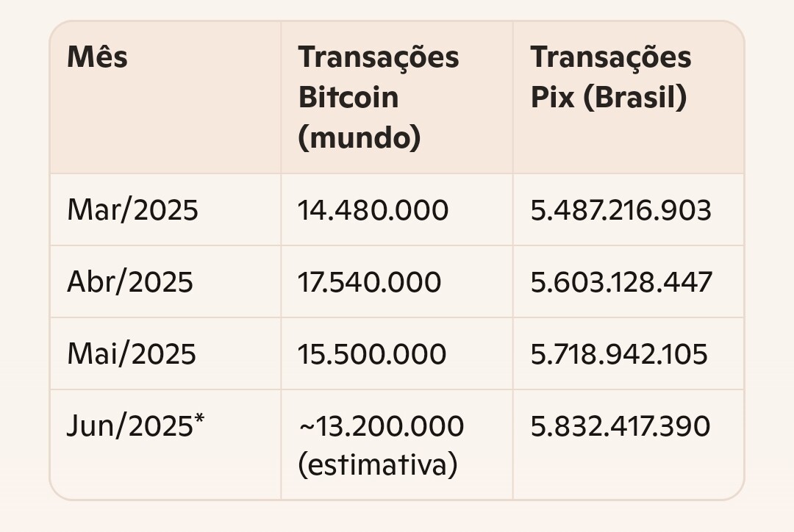Select the Mar/2025 row label
Viewport: 794px width, 532px height.
coord(132,210)
